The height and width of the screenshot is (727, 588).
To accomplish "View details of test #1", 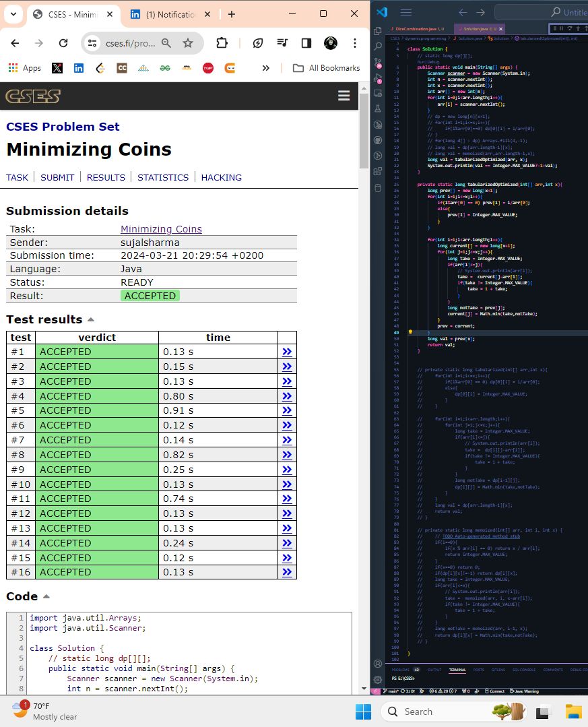I will coord(287,352).
